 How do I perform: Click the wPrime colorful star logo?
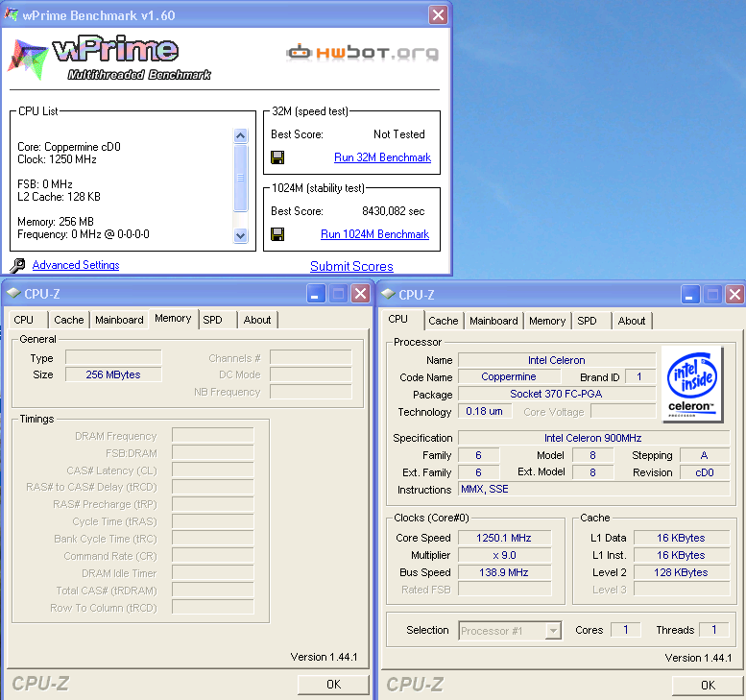point(29,60)
